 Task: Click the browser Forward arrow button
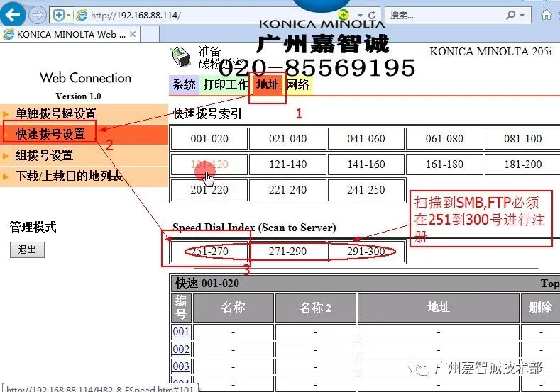[37, 15]
